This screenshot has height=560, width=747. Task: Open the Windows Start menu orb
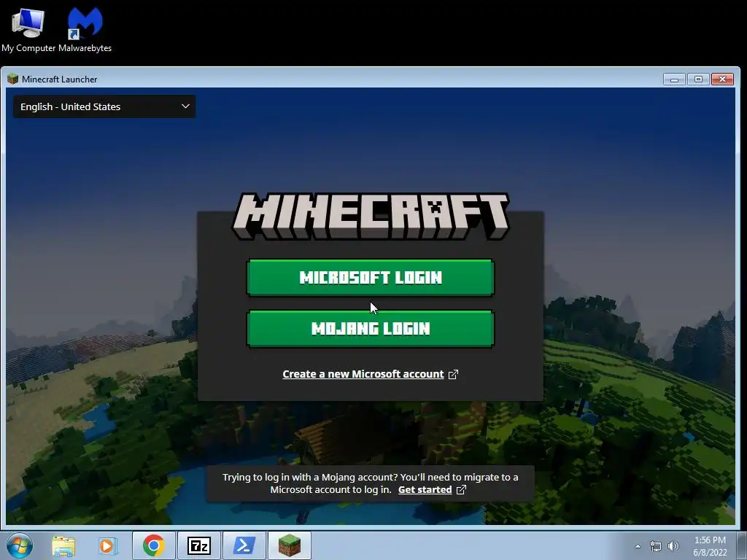(20, 545)
